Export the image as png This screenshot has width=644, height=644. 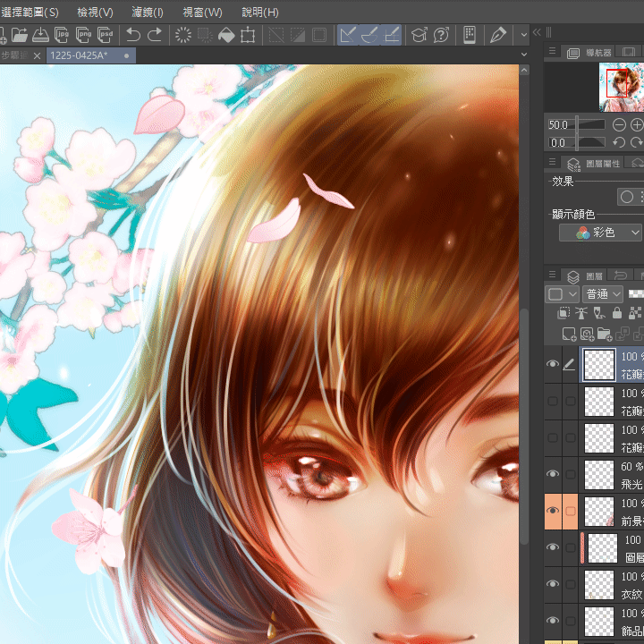tap(83, 35)
